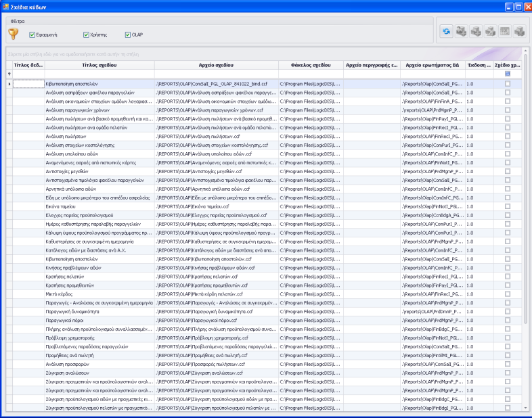Select the Ανάλυση προσφορών title cell

pyautogui.click(x=99, y=364)
